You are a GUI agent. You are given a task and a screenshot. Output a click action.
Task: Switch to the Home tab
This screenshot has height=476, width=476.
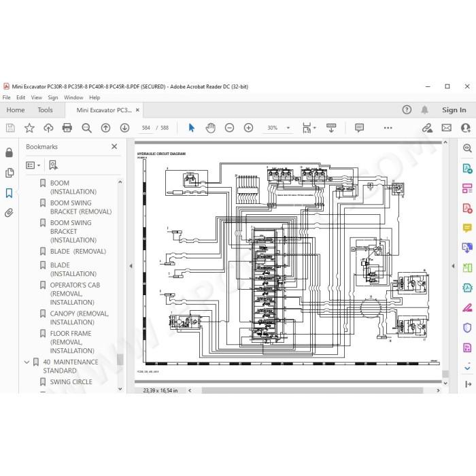[x=16, y=110]
